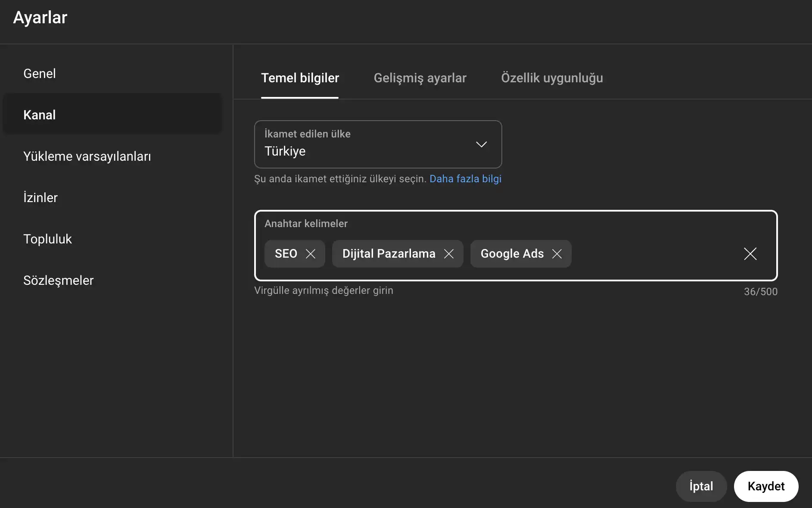Image resolution: width=812 pixels, height=508 pixels.
Task: Switch to the Gelişmiş ayarlar tab
Action: [x=420, y=78]
